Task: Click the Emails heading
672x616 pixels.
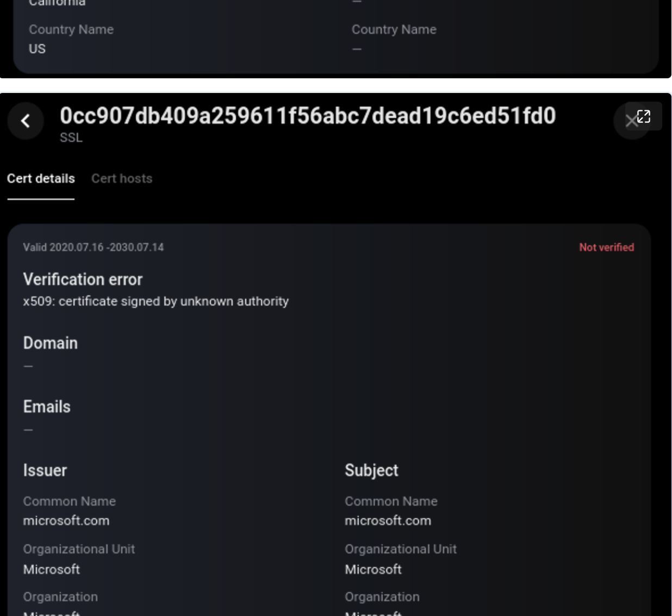Action: 47,407
